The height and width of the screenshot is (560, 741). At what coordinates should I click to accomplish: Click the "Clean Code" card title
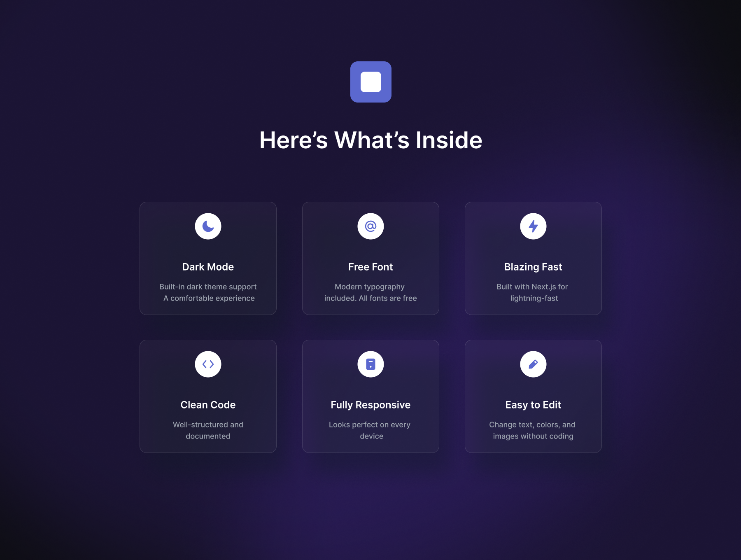click(x=208, y=405)
